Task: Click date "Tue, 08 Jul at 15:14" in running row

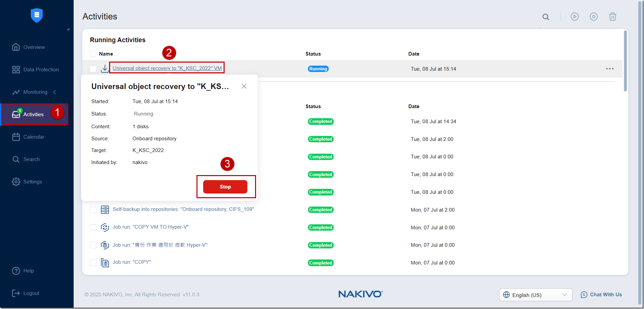Action: [x=433, y=69]
